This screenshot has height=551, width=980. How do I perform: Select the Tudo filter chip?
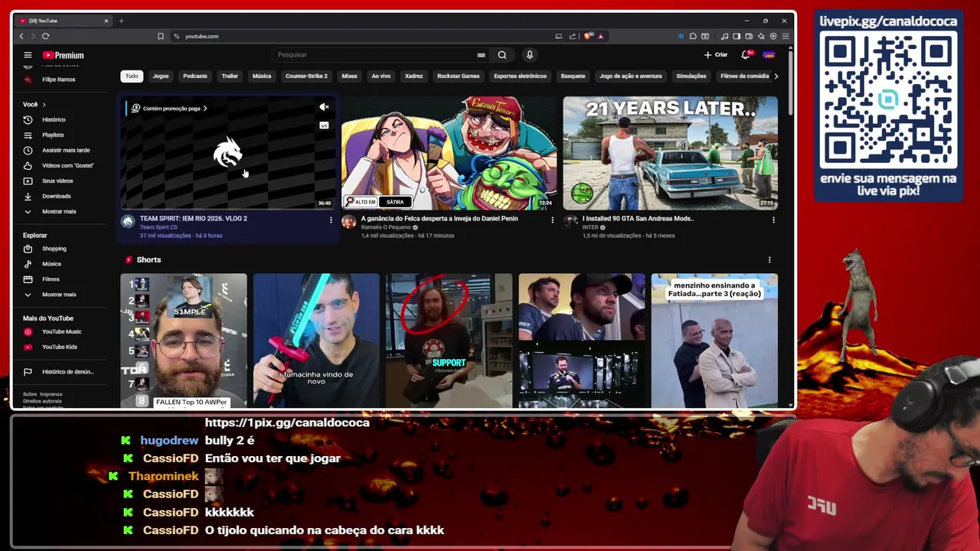132,76
